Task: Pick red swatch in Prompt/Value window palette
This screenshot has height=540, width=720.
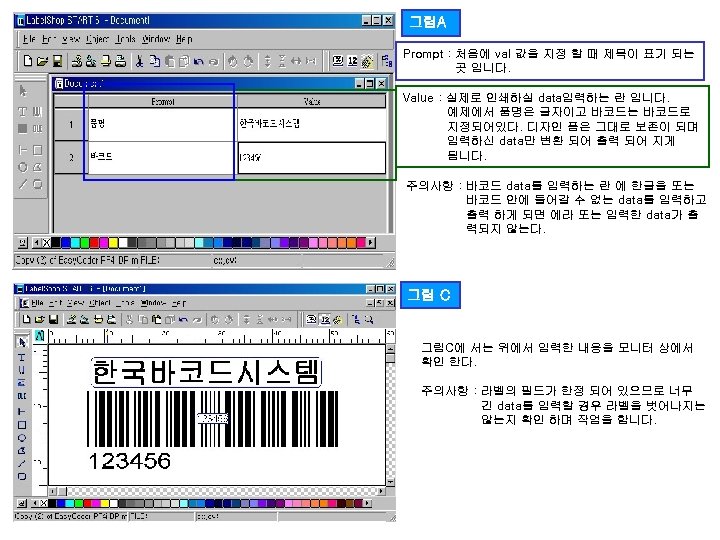Action: (x=94, y=242)
